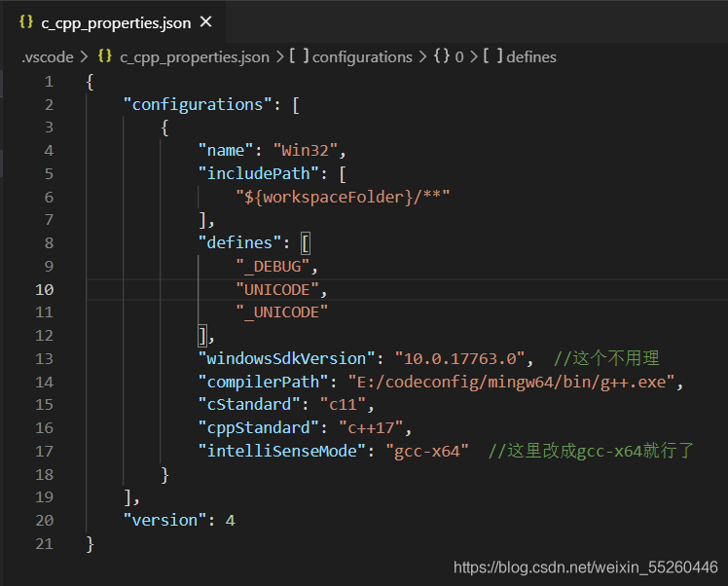Click highlighted opening bracket after defines

[306, 243]
